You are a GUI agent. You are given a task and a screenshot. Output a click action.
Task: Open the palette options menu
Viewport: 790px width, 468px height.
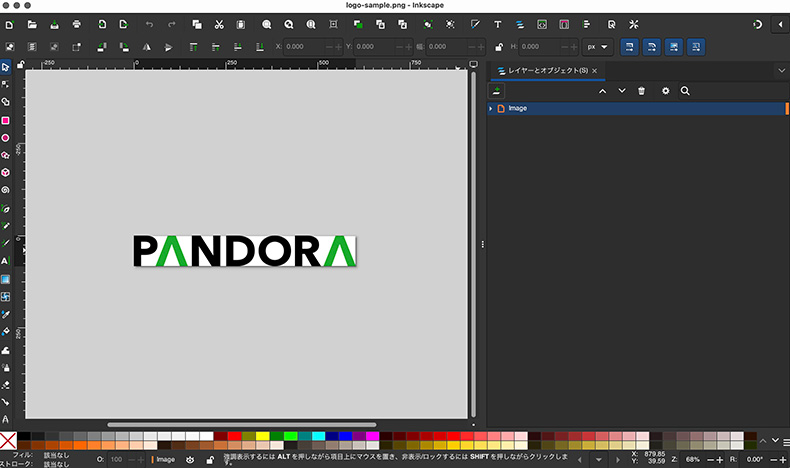[786, 442]
